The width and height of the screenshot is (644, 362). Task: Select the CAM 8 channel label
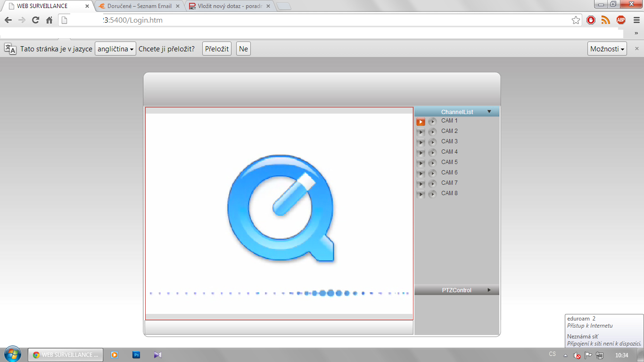[x=449, y=193]
